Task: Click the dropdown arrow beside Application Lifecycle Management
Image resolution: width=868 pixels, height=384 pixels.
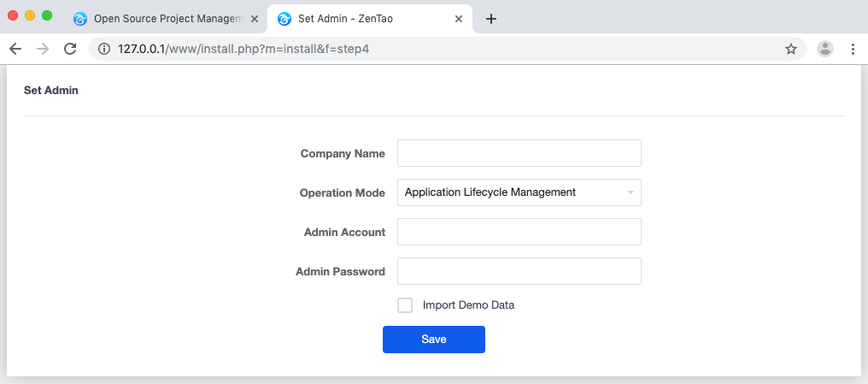Action: pyautogui.click(x=630, y=192)
